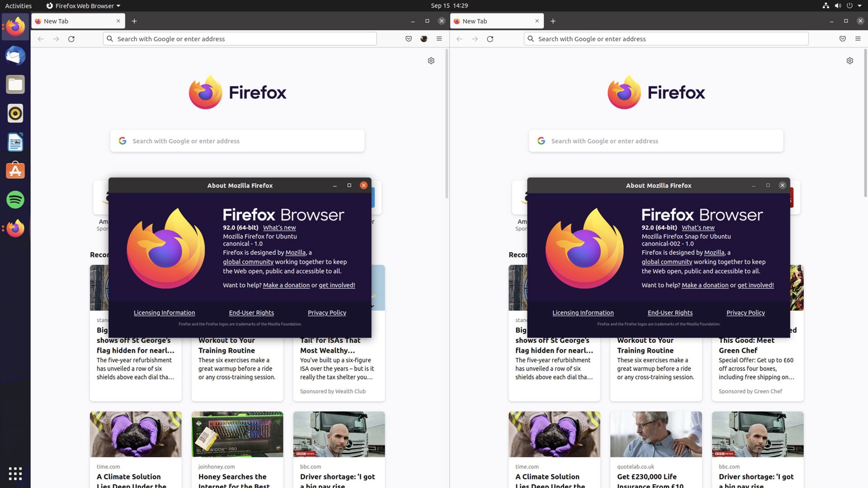868x488 pixels.
Task: Open the hamburger menu in the left Firefox window
Action: click(439, 39)
